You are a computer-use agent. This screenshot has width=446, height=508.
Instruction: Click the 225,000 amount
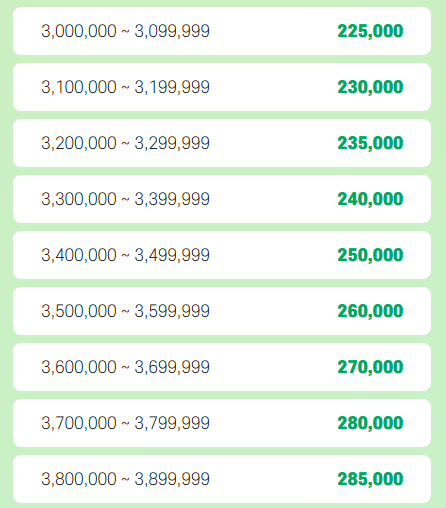tap(370, 31)
